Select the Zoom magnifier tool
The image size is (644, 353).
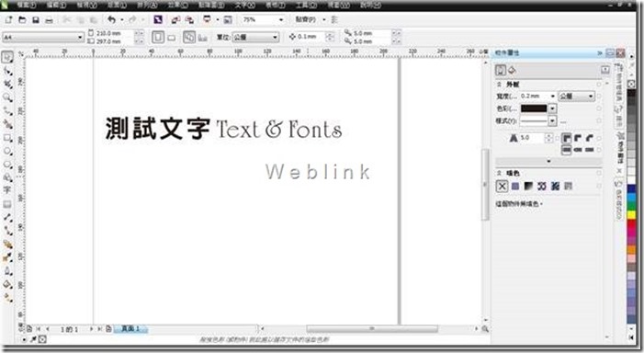tap(7, 97)
